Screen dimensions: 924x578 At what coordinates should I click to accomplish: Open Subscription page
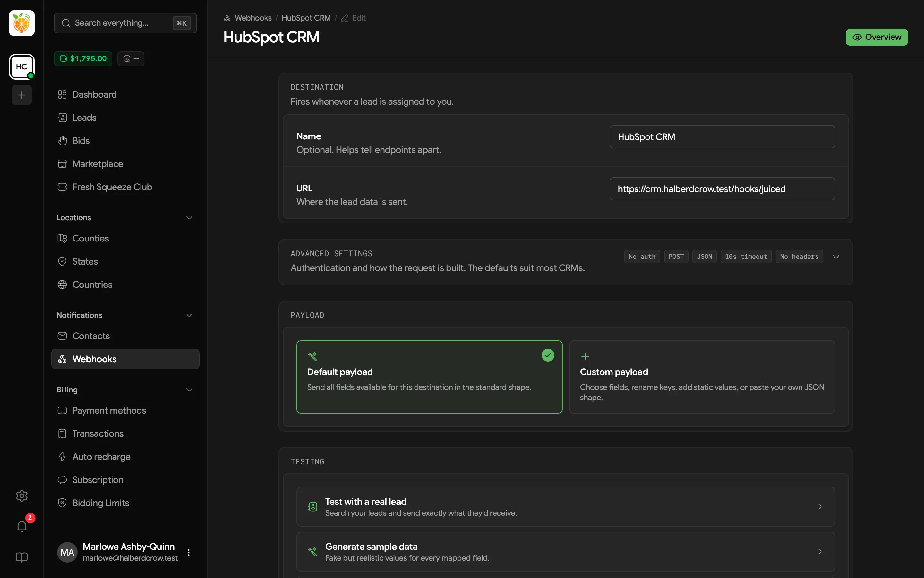click(x=125, y=480)
